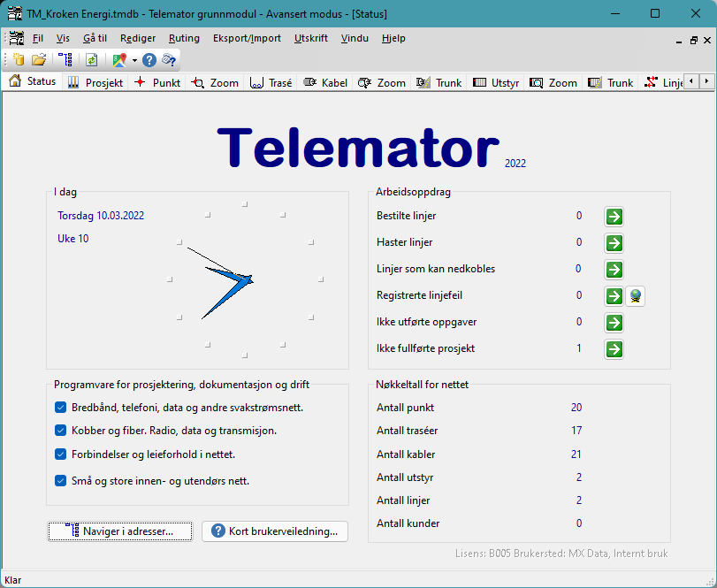Click the Antall kabler value 21
This screenshot has height=588, width=717.
point(576,454)
